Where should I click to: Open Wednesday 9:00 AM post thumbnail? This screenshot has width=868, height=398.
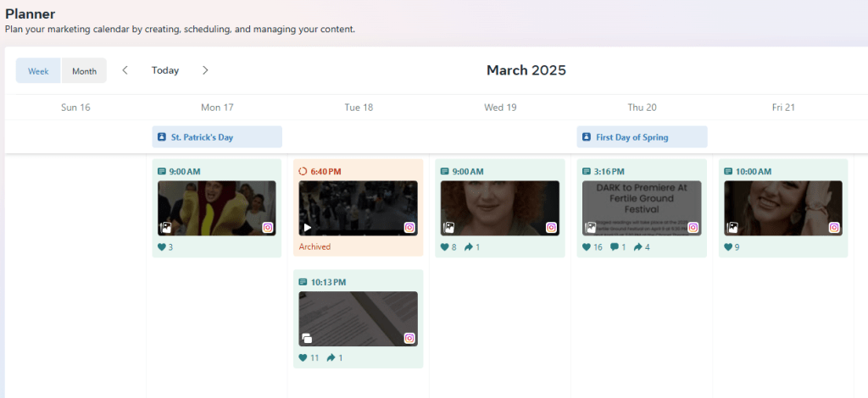coord(500,207)
